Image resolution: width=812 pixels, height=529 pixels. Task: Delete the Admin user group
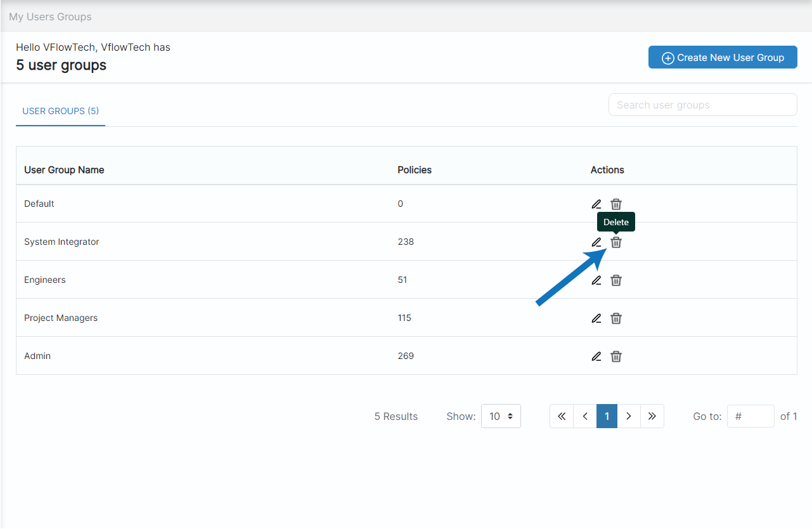tap(615, 356)
